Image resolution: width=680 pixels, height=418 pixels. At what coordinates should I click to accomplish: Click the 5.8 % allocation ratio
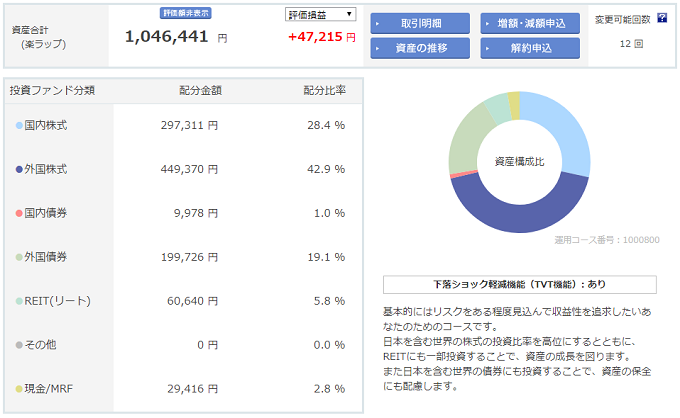click(330, 301)
